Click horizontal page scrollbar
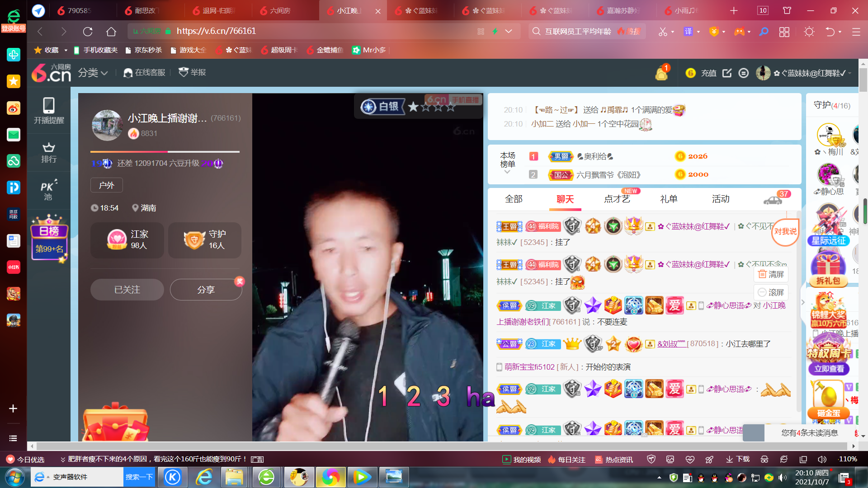The image size is (868, 488). click(x=442, y=446)
